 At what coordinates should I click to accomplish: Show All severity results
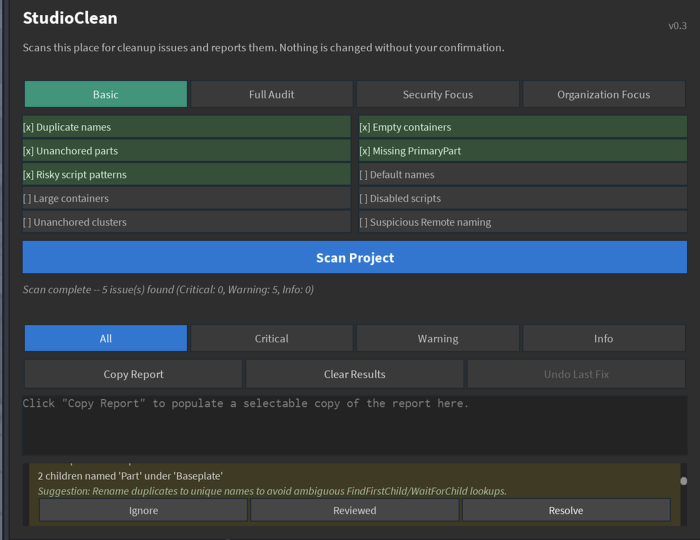coord(106,338)
